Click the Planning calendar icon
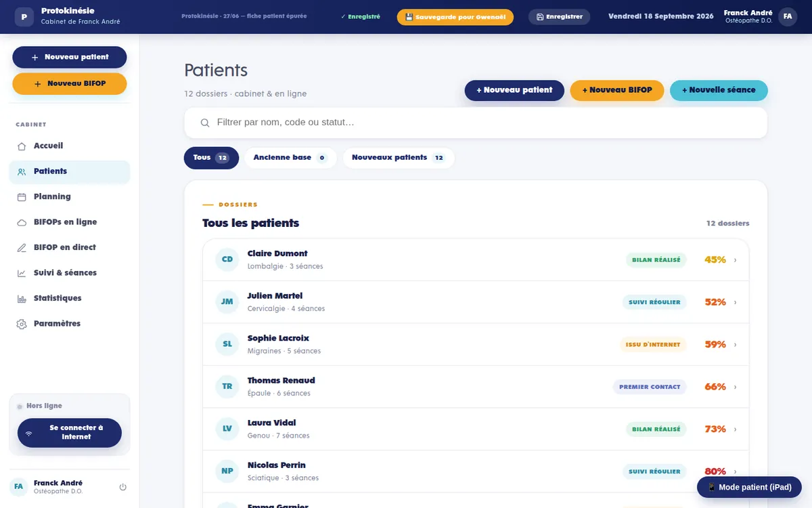 [22, 196]
